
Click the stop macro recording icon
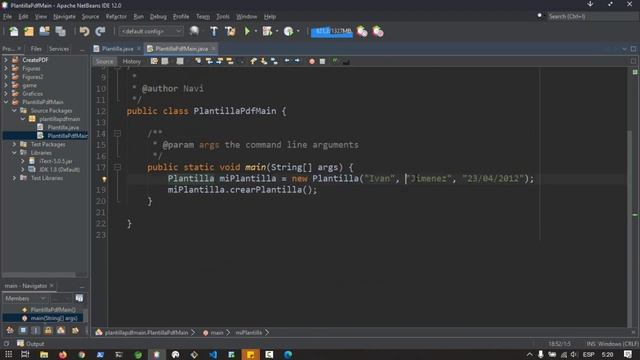pos(322,61)
